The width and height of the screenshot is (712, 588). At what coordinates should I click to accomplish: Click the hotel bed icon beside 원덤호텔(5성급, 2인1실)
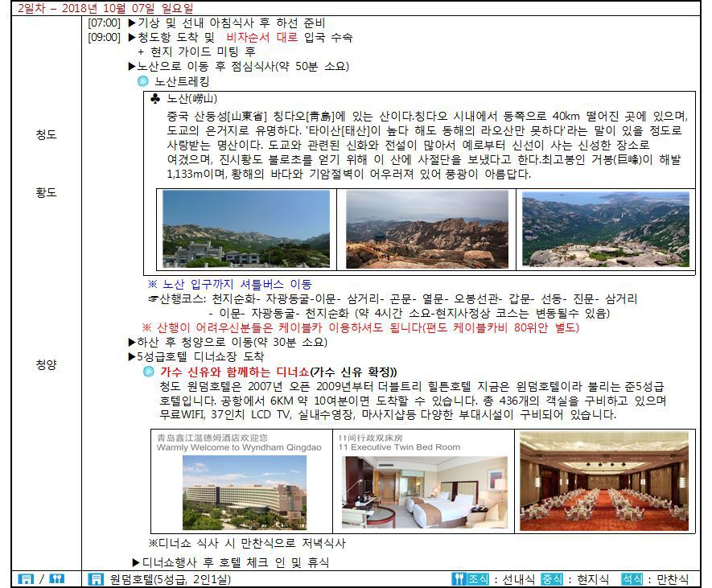click(x=97, y=579)
